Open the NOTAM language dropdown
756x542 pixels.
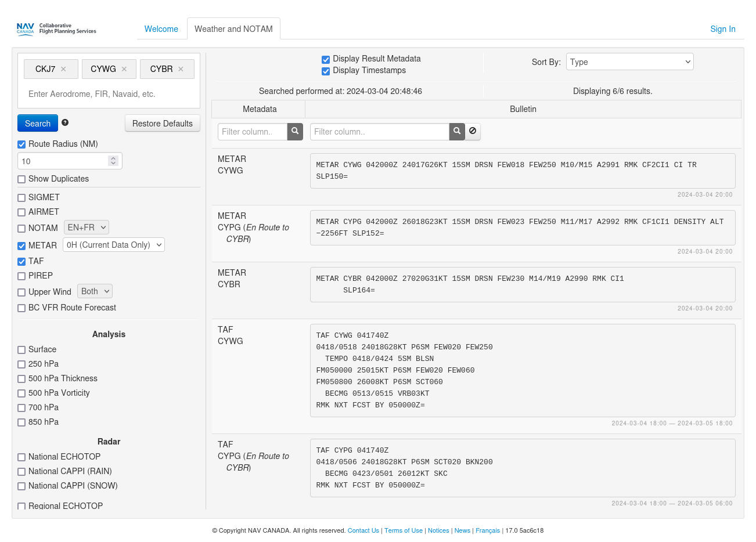(86, 227)
